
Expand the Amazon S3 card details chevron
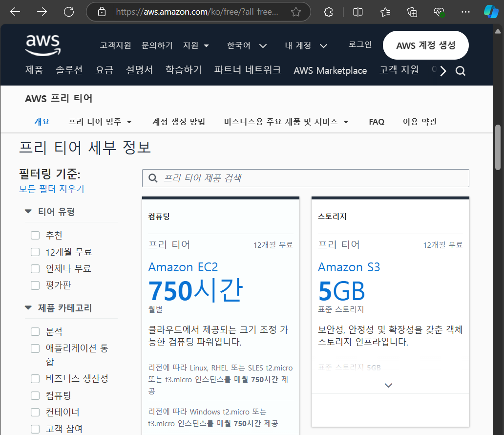pyautogui.click(x=388, y=385)
